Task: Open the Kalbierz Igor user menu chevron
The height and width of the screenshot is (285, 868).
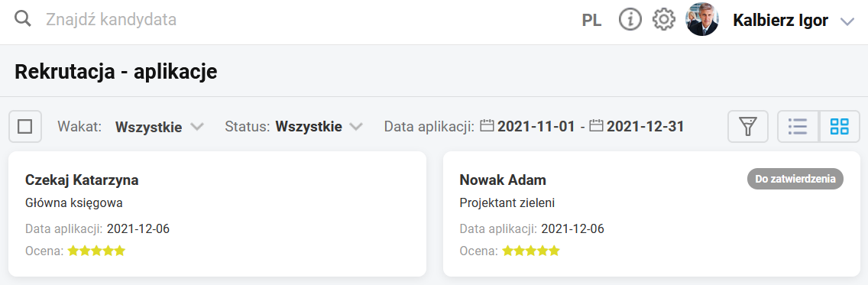Action: (x=847, y=21)
